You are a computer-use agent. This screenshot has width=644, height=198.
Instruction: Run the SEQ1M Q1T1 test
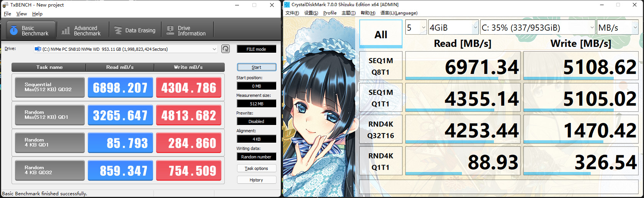point(380,98)
